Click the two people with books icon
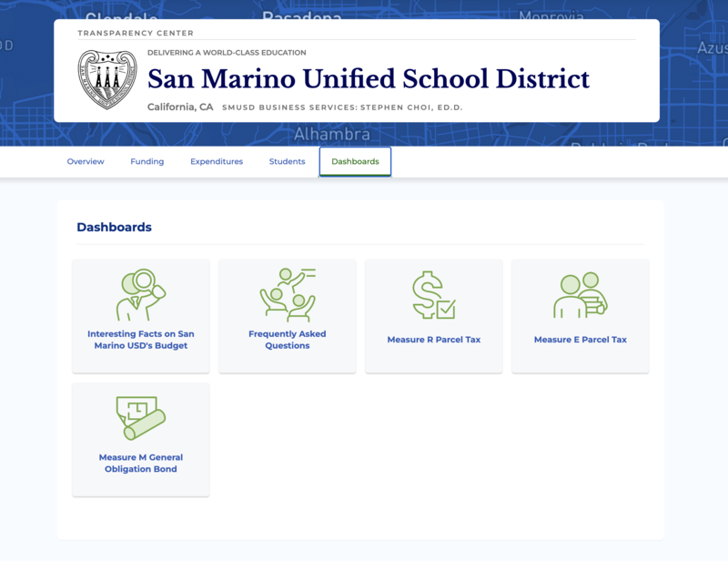The image size is (728, 561). click(x=581, y=295)
